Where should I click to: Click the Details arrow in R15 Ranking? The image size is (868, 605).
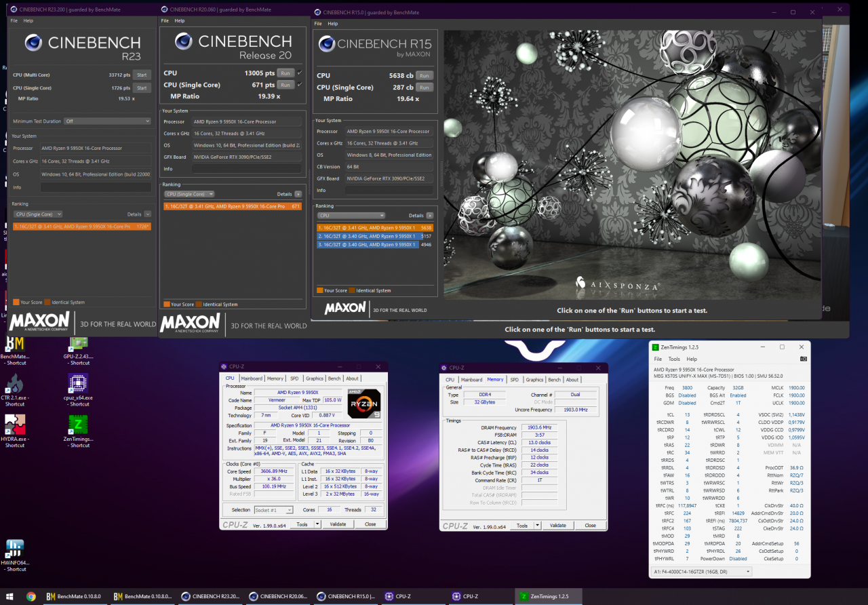tap(430, 216)
